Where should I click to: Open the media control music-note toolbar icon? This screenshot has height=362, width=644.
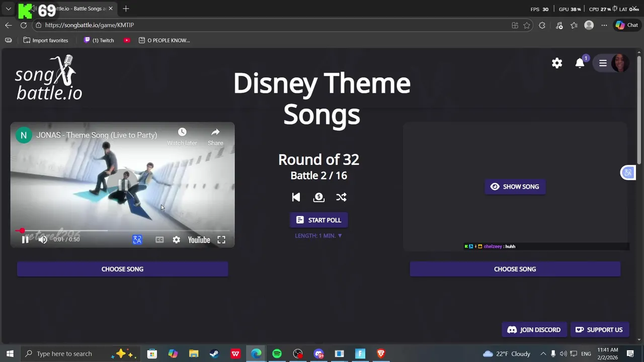coord(559,25)
